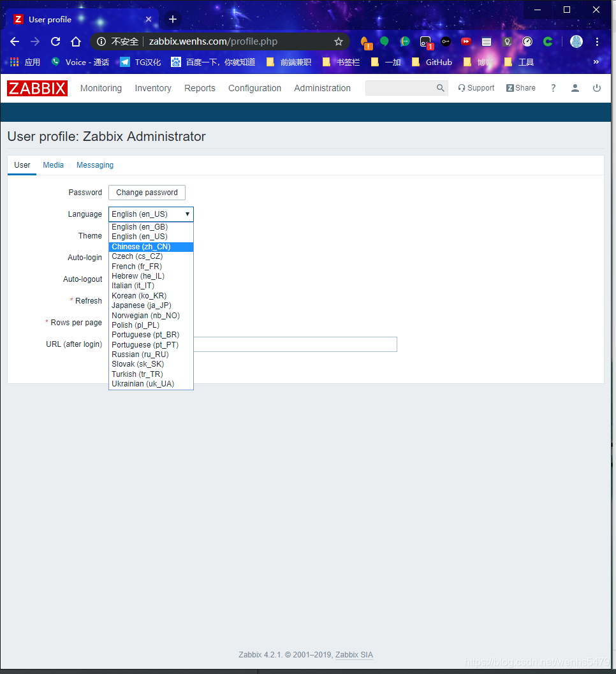The image size is (616, 674).
Task: Switch to the Messaging tab
Action: 95,165
